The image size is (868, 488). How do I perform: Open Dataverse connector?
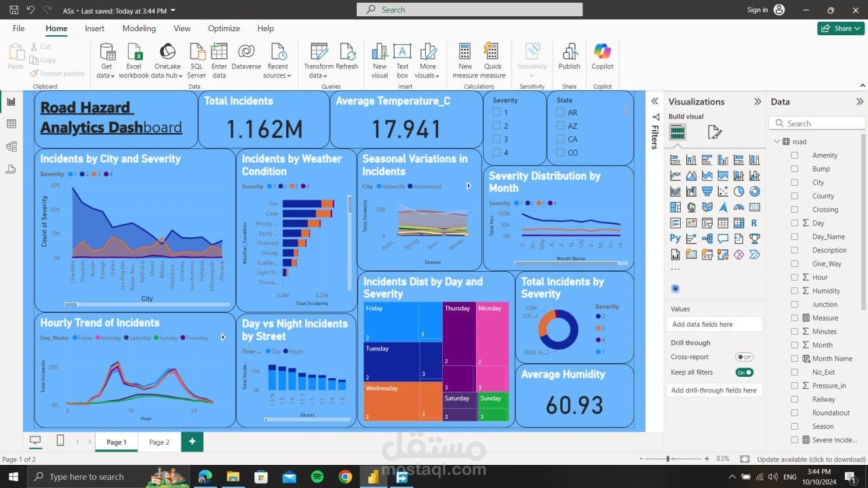[x=246, y=57]
